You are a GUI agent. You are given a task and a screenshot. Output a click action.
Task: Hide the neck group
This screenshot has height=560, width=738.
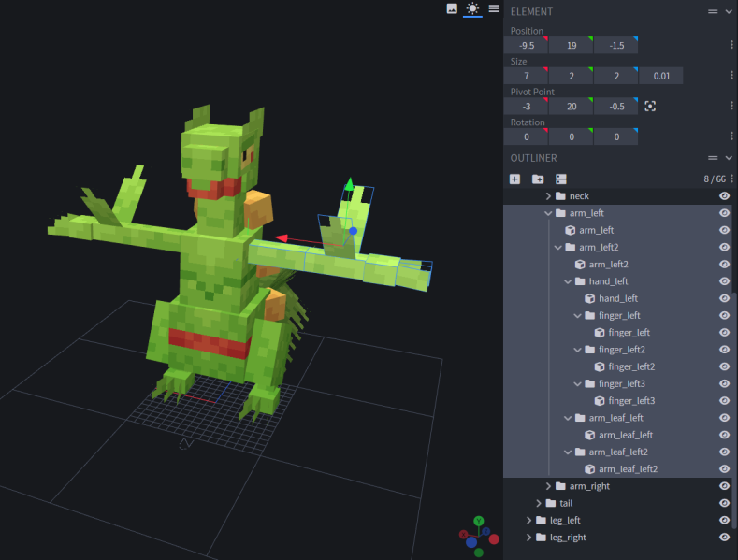[x=724, y=195]
